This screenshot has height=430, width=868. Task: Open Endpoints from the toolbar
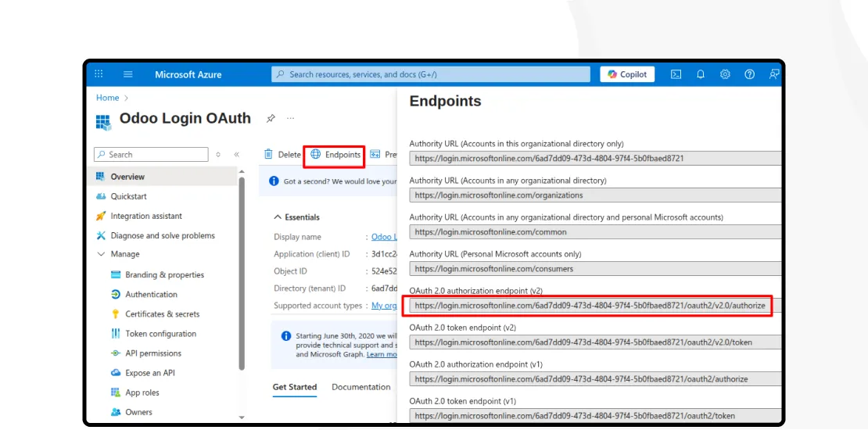335,155
